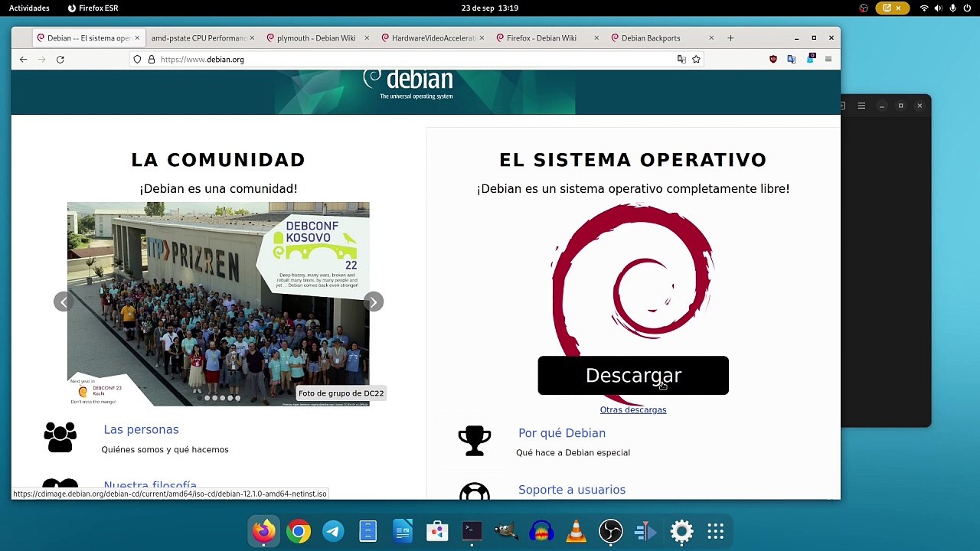
Task: Open the tracking protection shield icon
Action: [x=137, y=60]
